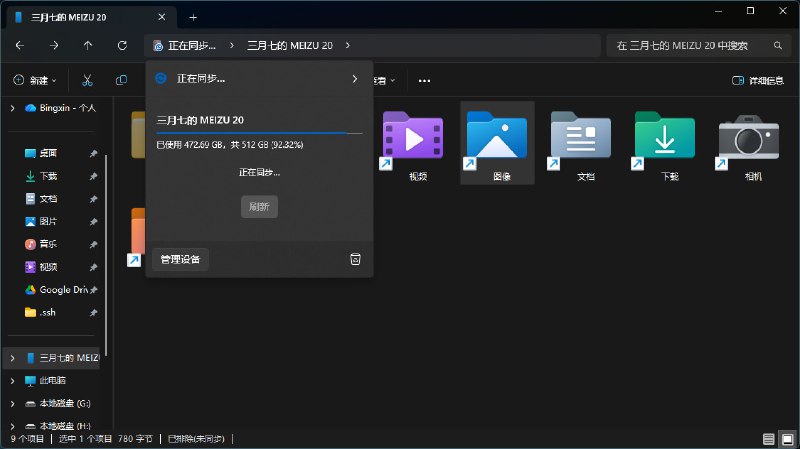Unpin 音乐 using its pin icon
This screenshot has width=800, height=449.
93,244
